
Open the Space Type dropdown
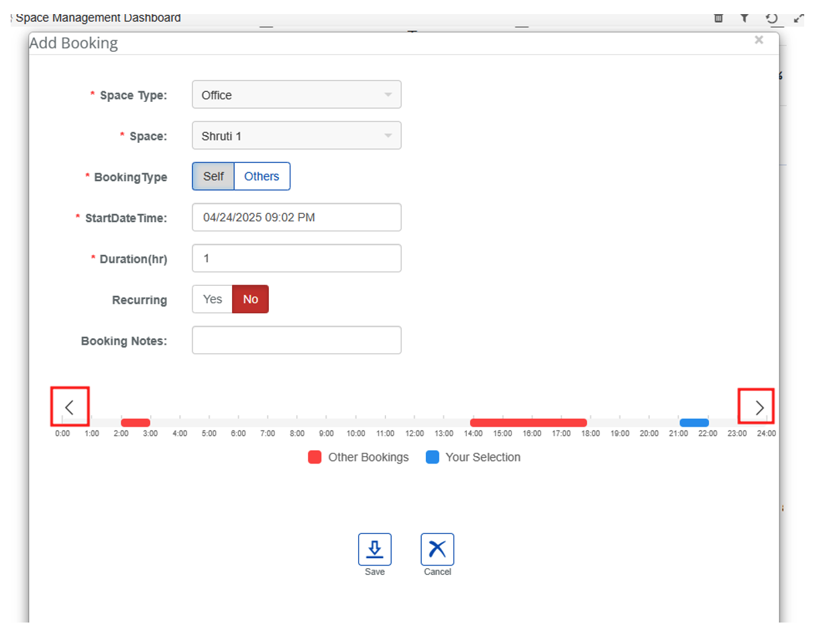(296, 95)
